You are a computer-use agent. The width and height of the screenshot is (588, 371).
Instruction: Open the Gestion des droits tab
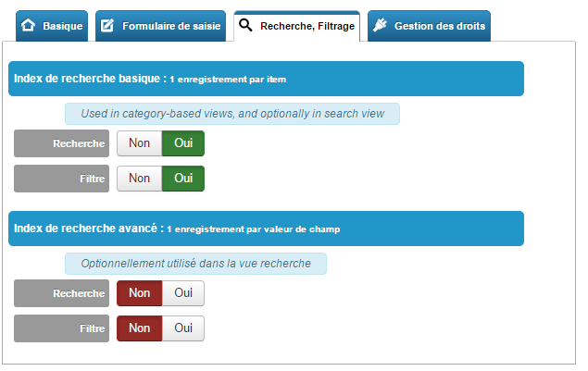tap(429, 26)
